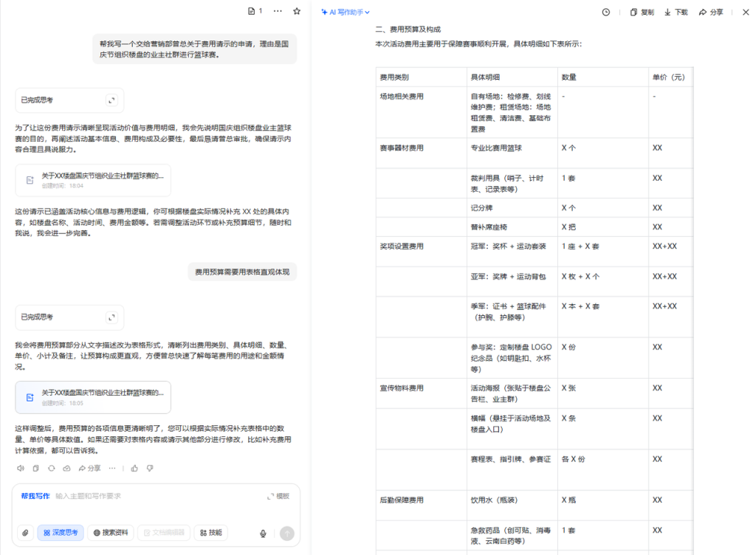The image size is (756, 555).
Task: Expand the second 已完成思考 thinking block
Action: point(111,317)
